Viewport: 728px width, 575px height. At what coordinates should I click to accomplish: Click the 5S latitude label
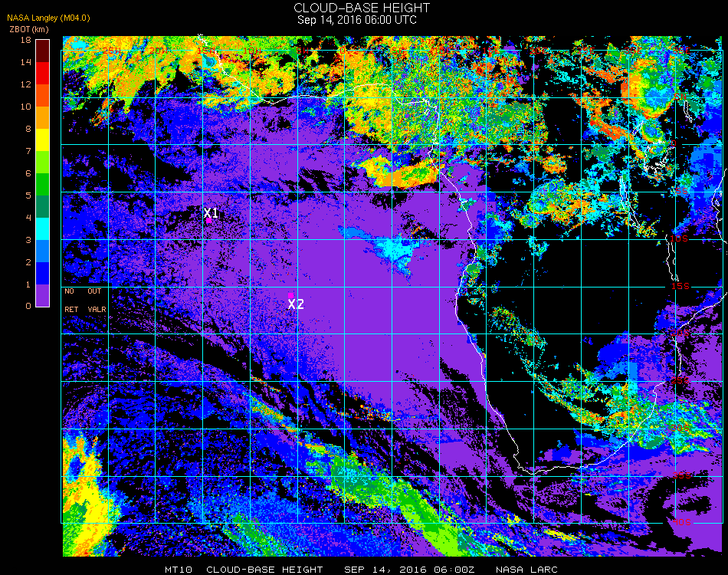pos(680,192)
